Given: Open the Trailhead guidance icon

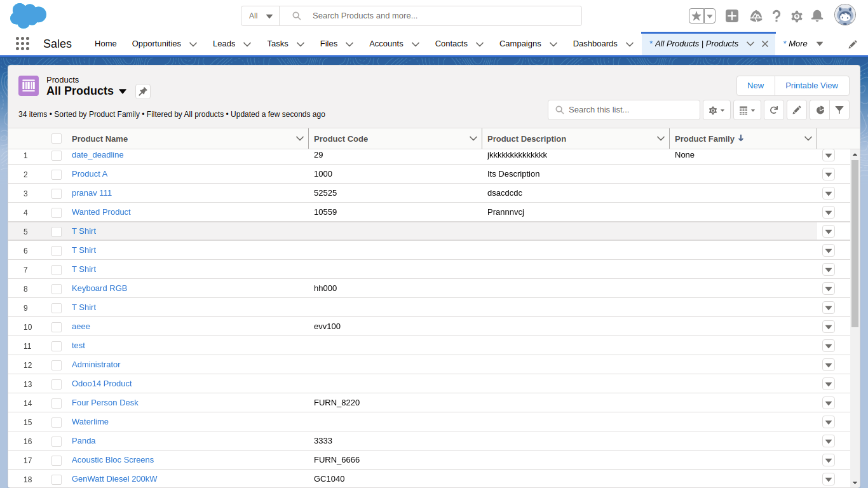Looking at the screenshot, I should (756, 16).
